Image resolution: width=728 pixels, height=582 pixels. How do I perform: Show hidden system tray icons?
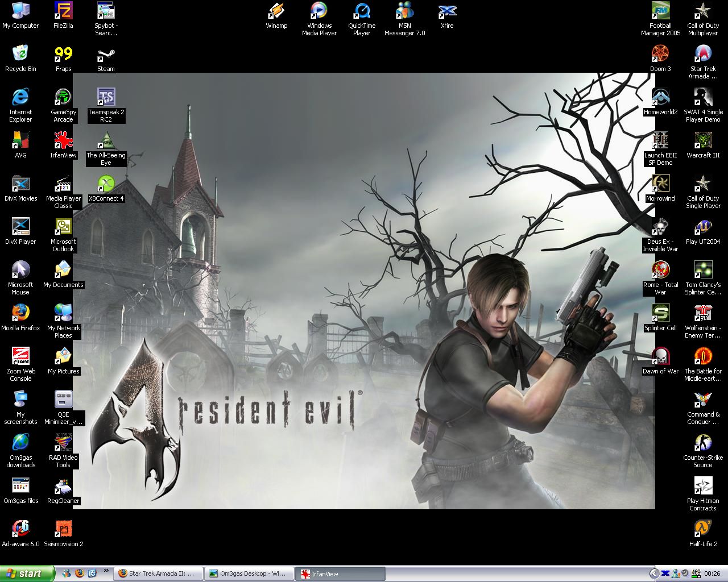click(654, 573)
